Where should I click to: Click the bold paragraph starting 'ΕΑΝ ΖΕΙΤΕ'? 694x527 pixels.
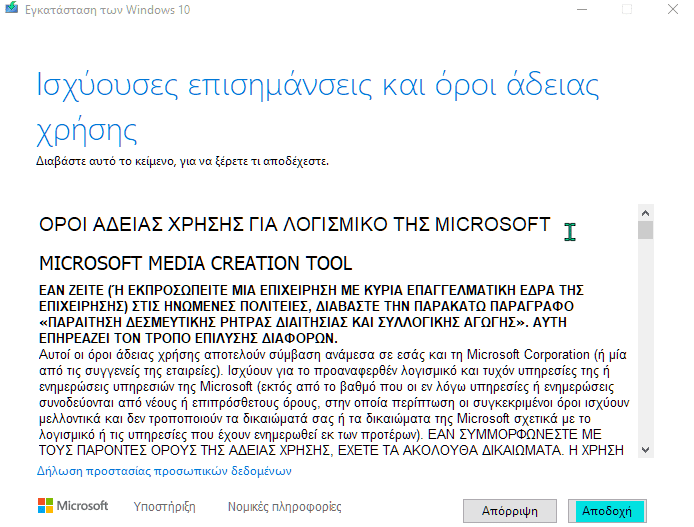coord(311,314)
